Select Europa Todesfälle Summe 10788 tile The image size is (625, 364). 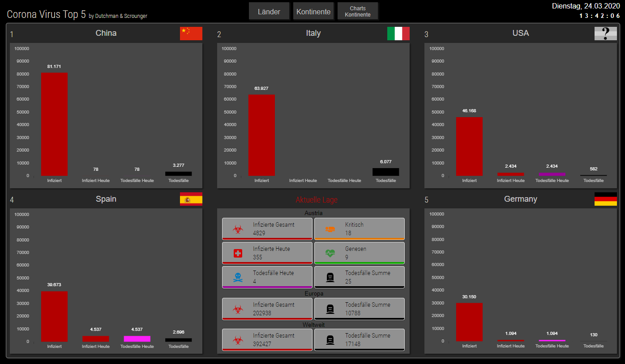[x=360, y=309]
